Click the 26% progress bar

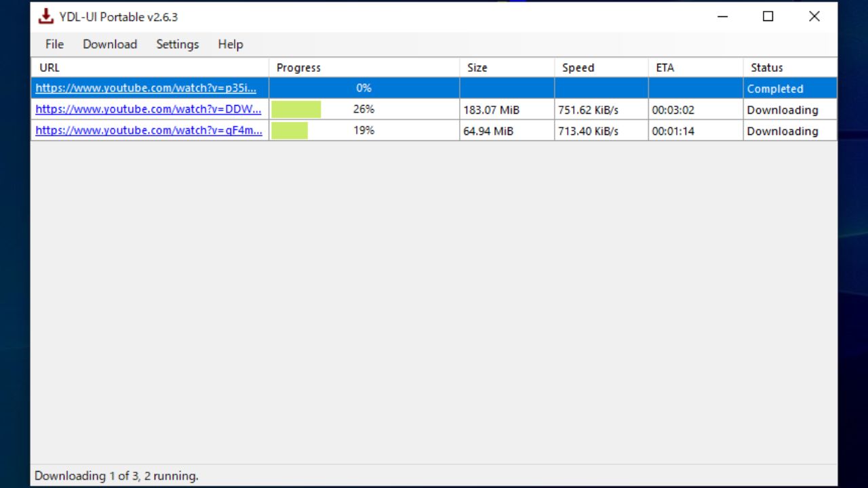[364, 109]
